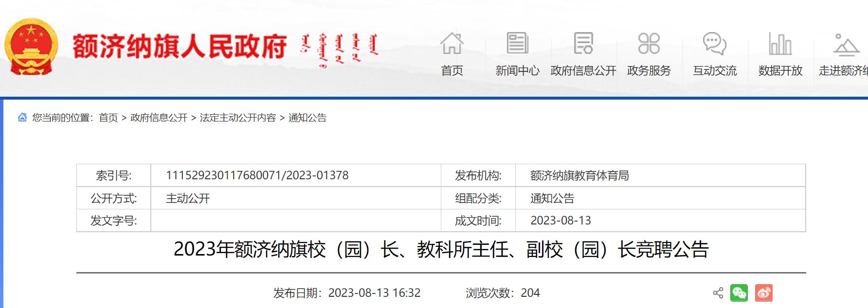Viewport: 868px width, 308px height.
Task: Click the national emblem logo
Action: click(x=31, y=47)
